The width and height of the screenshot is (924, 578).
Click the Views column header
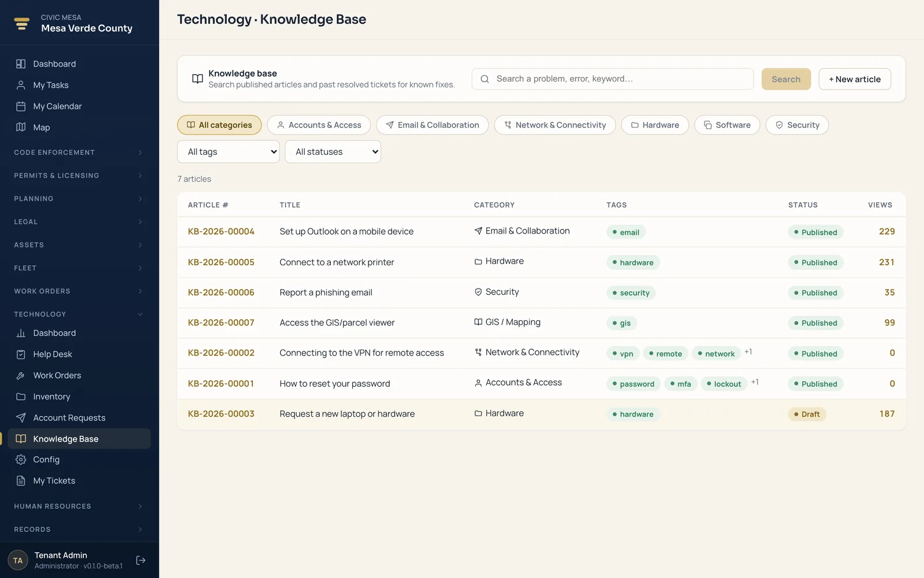coord(880,205)
